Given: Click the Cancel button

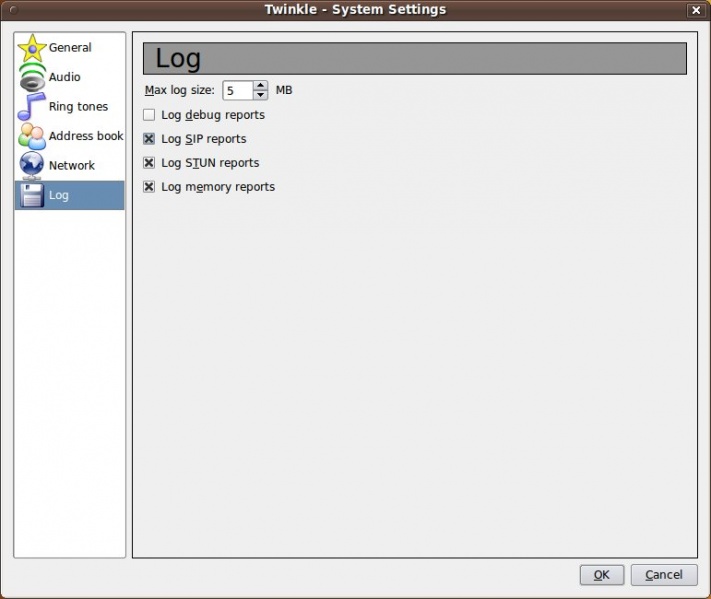Looking at the screenshot, I should 664,575.
